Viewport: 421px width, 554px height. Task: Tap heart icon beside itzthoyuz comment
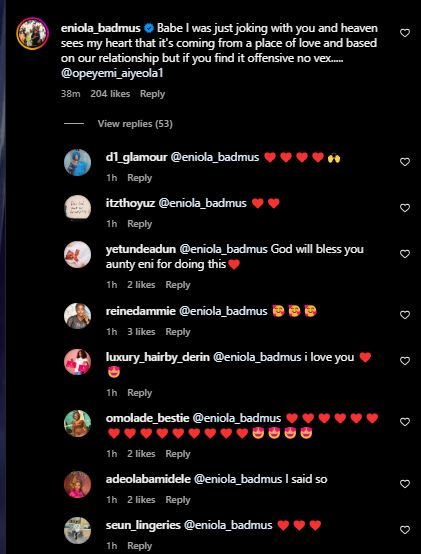405,208
